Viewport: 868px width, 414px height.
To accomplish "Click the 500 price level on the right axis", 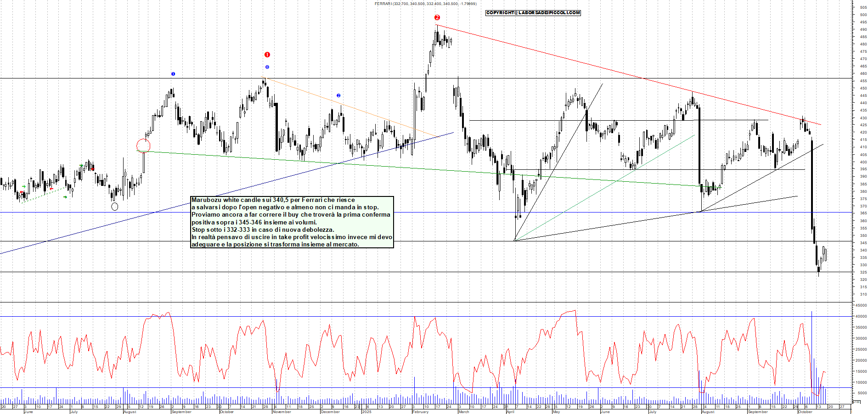I will tap(863, 15).
